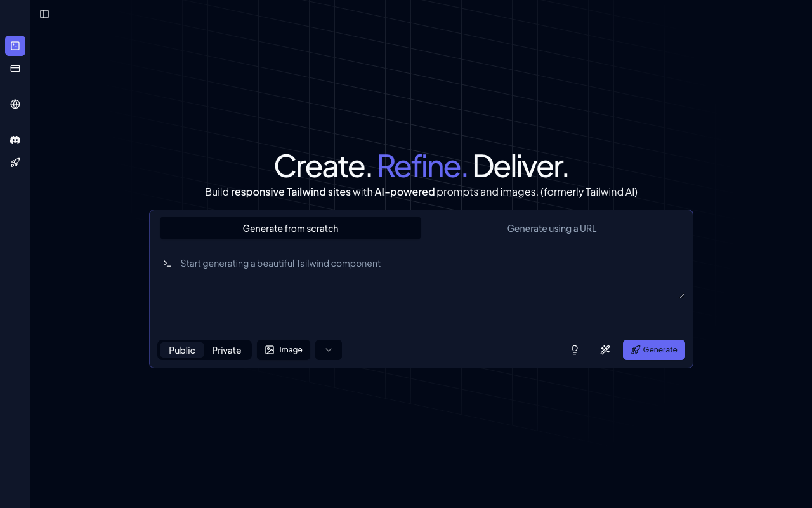Viewport: 812px width, 508px height.
Task: Click the rocket icon in the sidebar
Action: tap(15, 163)
